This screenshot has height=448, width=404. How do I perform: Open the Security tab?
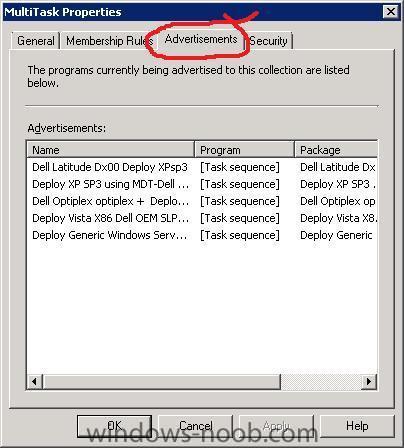[x=269, y=41]
